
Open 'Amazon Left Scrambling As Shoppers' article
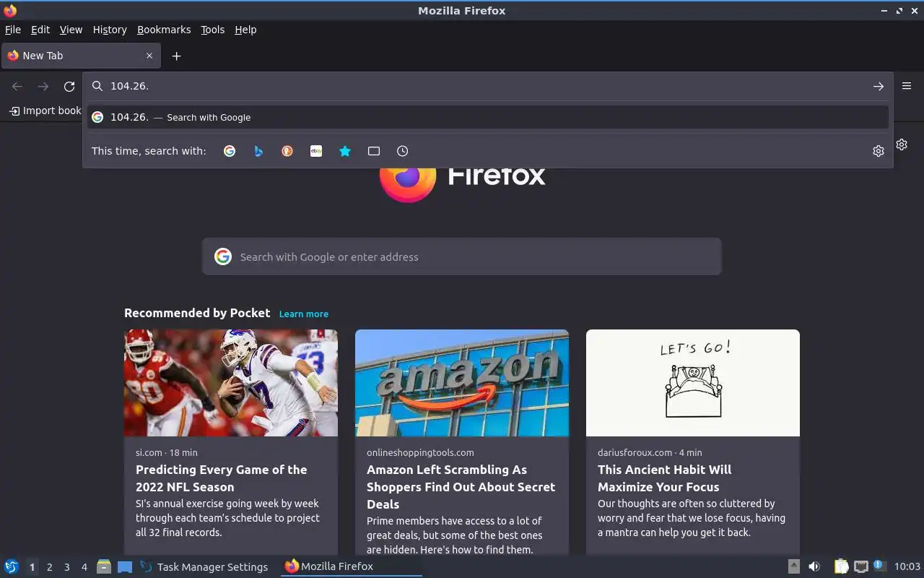coord(461,487)
